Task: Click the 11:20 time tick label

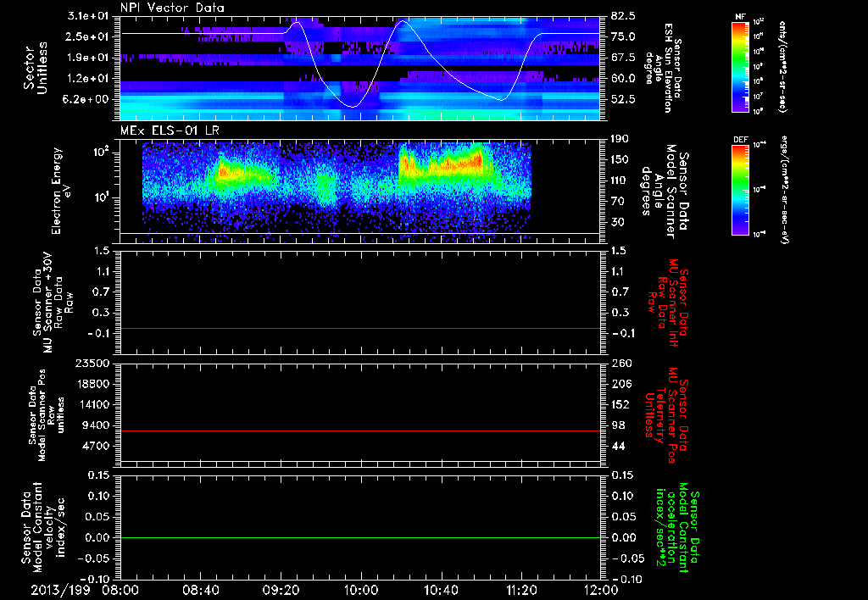Action: tap(520, 588)
